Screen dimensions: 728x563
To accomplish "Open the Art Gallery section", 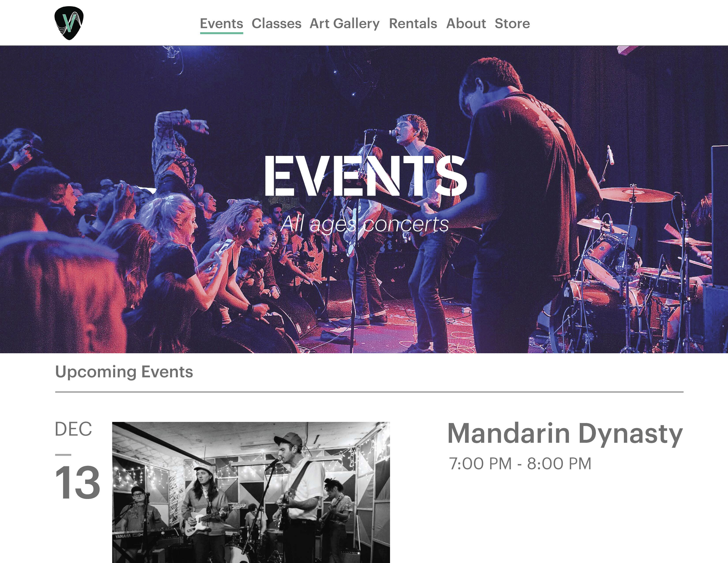I will [x=344, y=24].
